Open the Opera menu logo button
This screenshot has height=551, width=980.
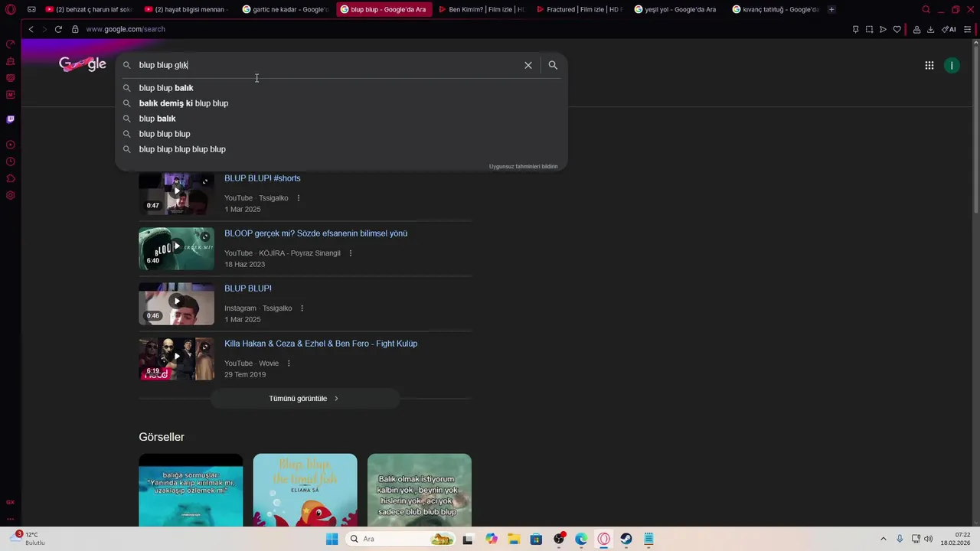pos(10,9)
